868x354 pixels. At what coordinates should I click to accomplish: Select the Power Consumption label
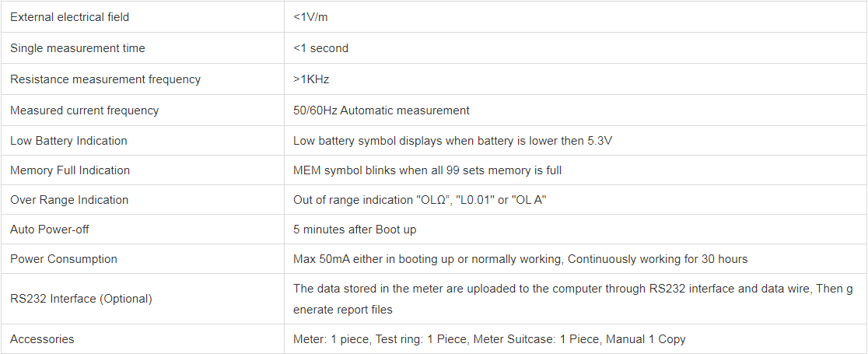tap(64, 259)
